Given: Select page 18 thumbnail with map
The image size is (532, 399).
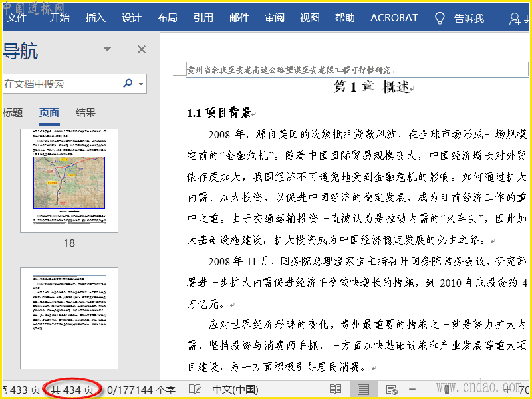Looking at the screenshot, I should coord(69,180).
